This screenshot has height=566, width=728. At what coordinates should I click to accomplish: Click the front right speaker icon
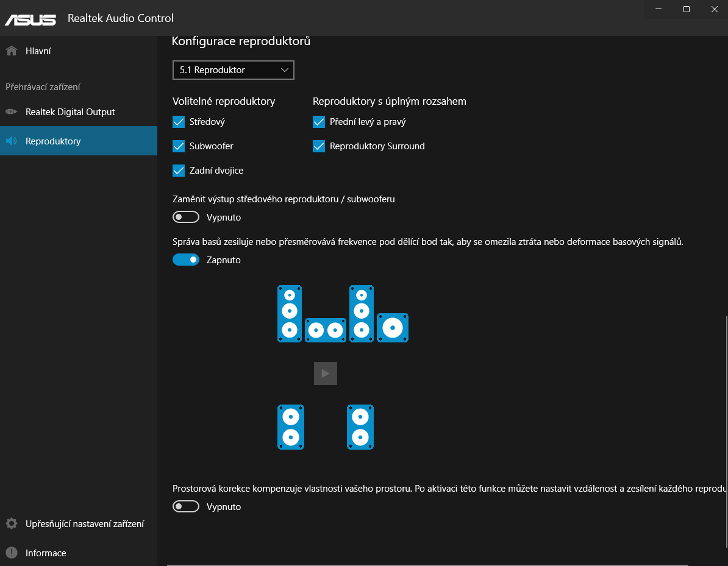362,314
